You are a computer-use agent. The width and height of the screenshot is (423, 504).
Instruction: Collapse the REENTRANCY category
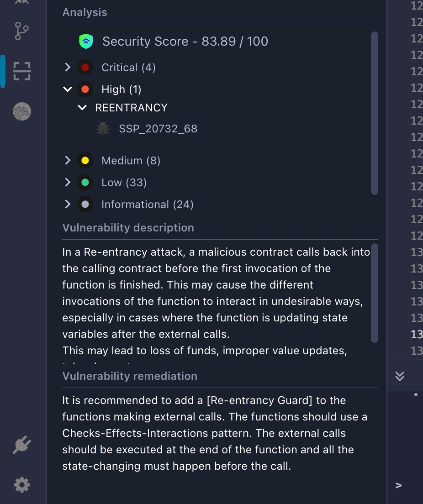[x=83, y=108]
